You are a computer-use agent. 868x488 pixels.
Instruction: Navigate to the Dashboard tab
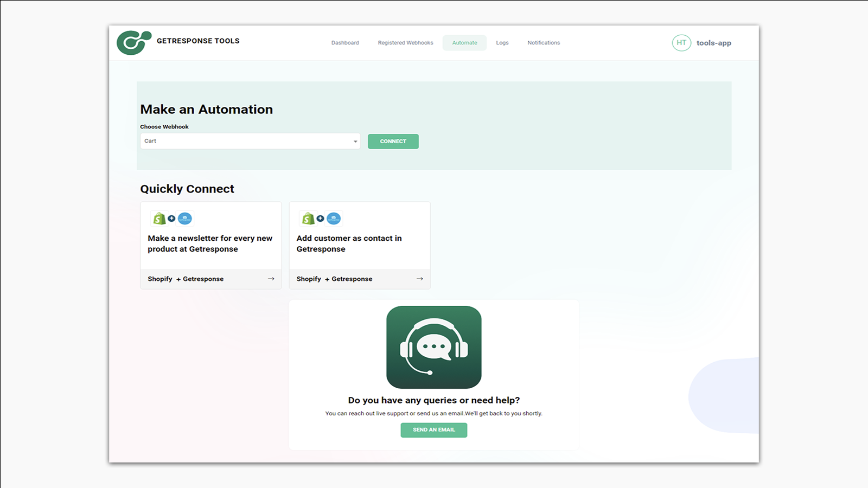(345, 43)
